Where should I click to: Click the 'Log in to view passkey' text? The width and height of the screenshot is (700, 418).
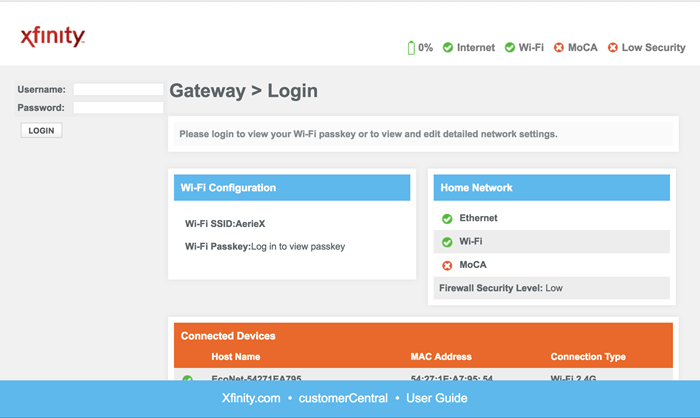click(x=298, y=247)
